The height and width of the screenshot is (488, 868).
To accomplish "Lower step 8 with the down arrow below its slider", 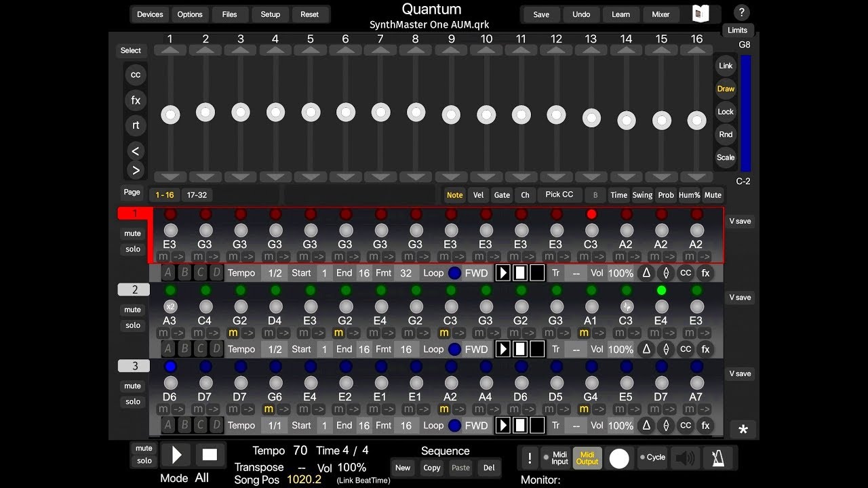I will tap(416, 177).
